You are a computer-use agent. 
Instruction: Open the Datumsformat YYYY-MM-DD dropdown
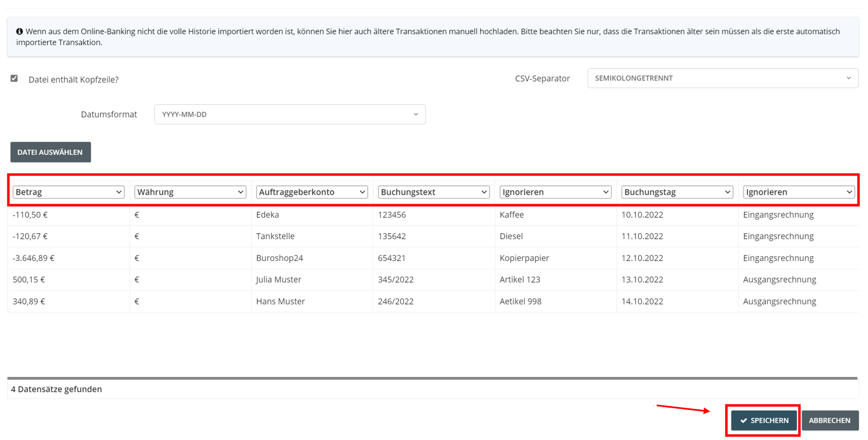[x=290, y=114]
